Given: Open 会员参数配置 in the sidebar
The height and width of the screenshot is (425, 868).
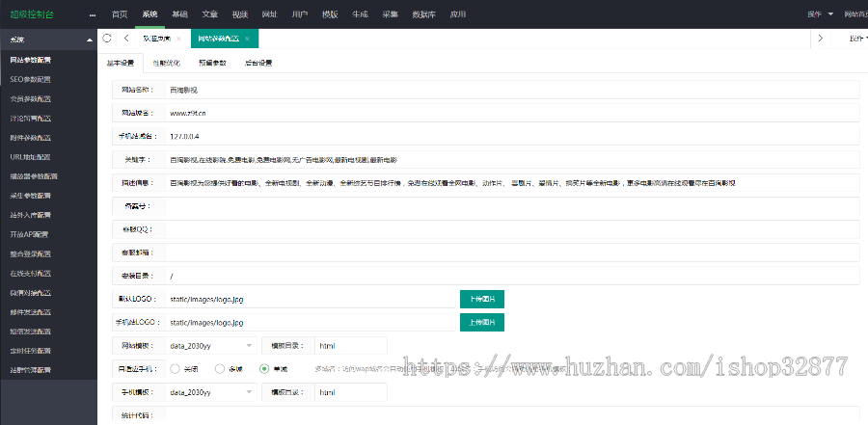Looking at the screenshot, I should point(31,98).
